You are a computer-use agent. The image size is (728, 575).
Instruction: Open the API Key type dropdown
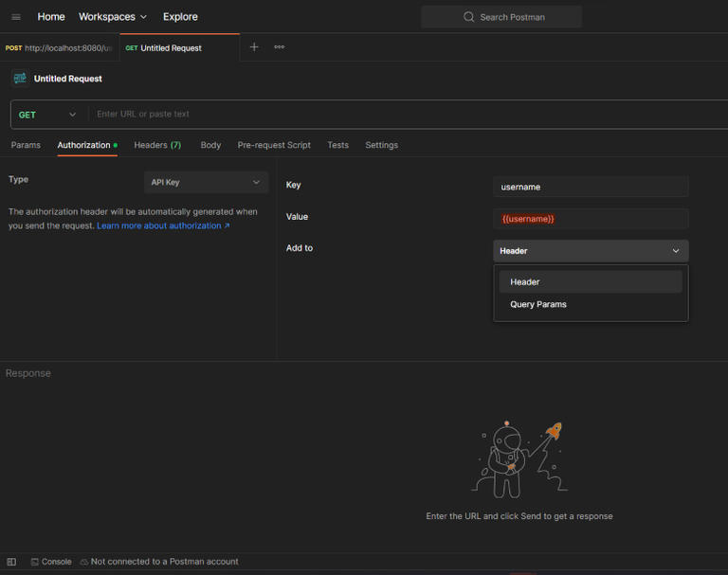click(x=206, y=183)
